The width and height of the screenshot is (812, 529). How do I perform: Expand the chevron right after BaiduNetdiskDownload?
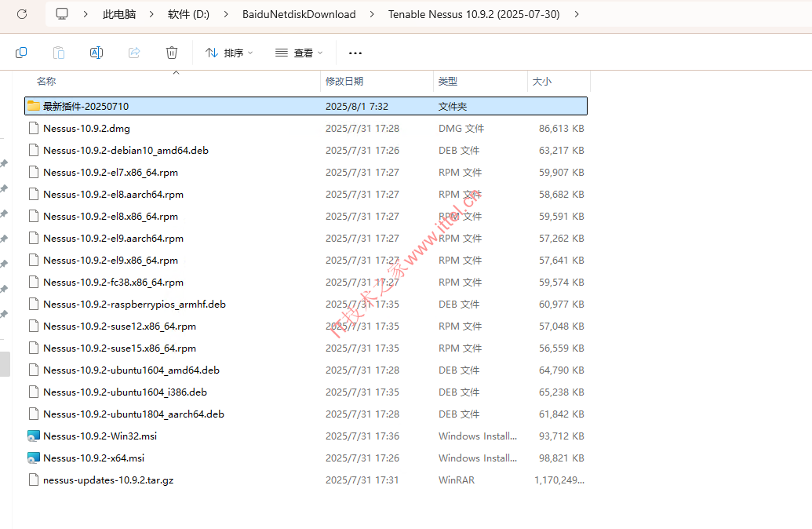[x=372, y=14]
